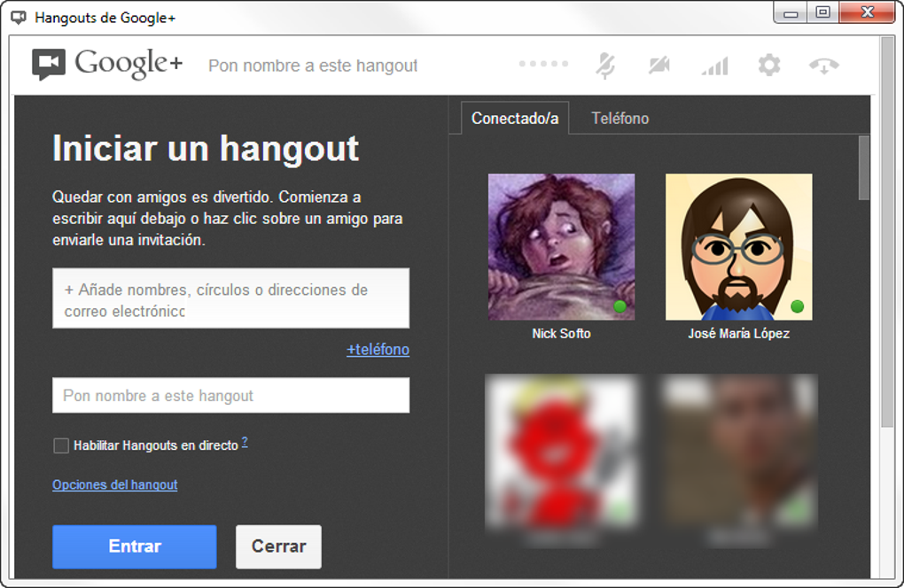904x588 pixels.
Task: Click the Cerrar button
Action: (278, 546)
